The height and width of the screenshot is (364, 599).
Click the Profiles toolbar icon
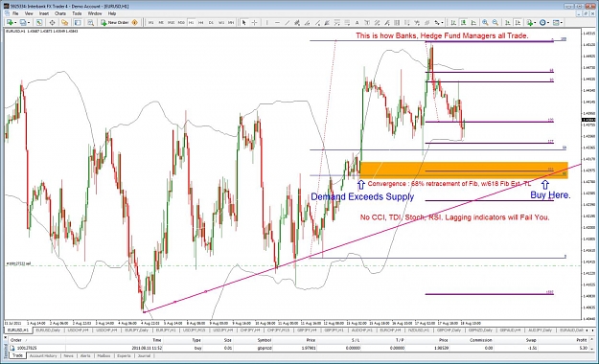(23, 23)
